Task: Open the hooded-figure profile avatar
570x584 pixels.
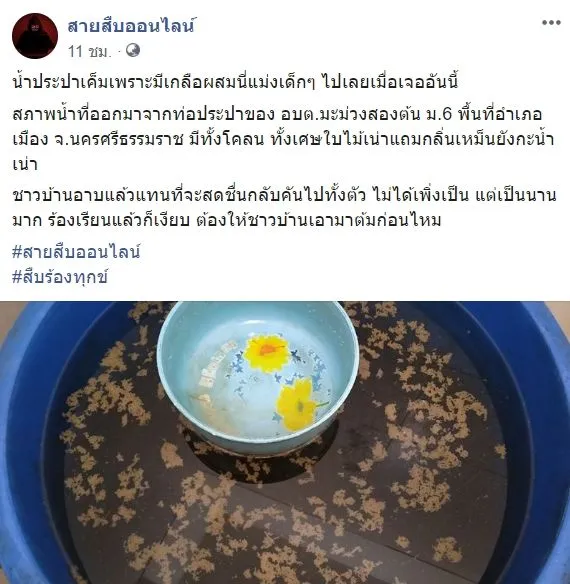Action: [35, 36]
